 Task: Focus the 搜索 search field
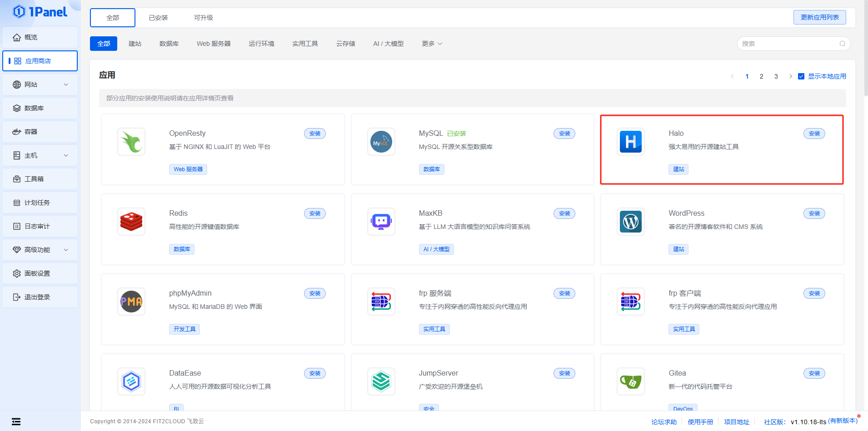(x=793, y=44)
